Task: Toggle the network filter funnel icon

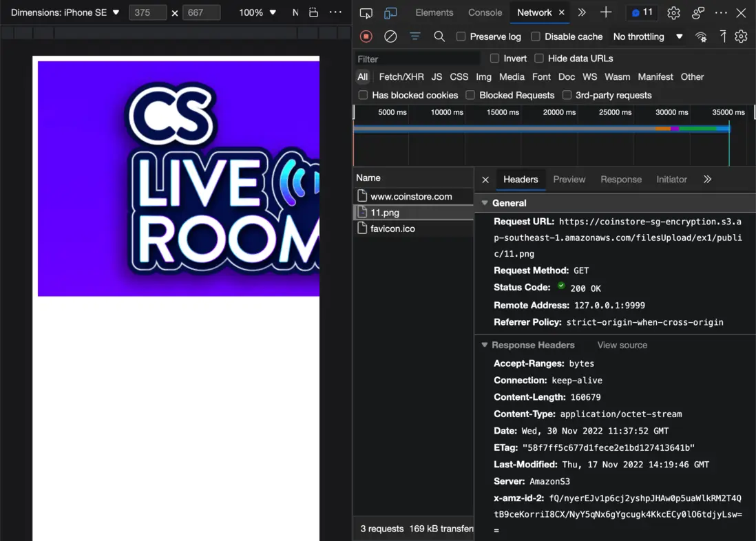Action: point(415,36)
